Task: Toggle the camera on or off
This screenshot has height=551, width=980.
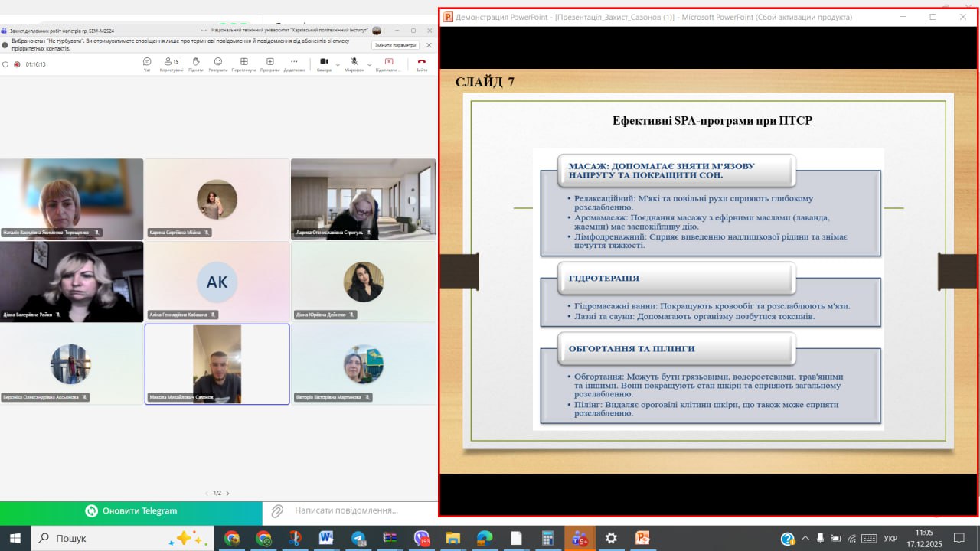Action: (324, 62)
